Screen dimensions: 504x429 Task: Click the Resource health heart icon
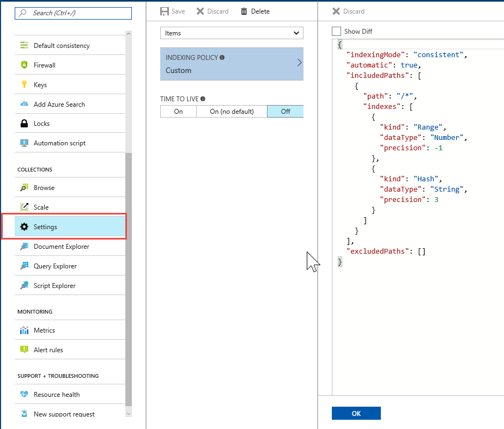click(x=24, y=395)
